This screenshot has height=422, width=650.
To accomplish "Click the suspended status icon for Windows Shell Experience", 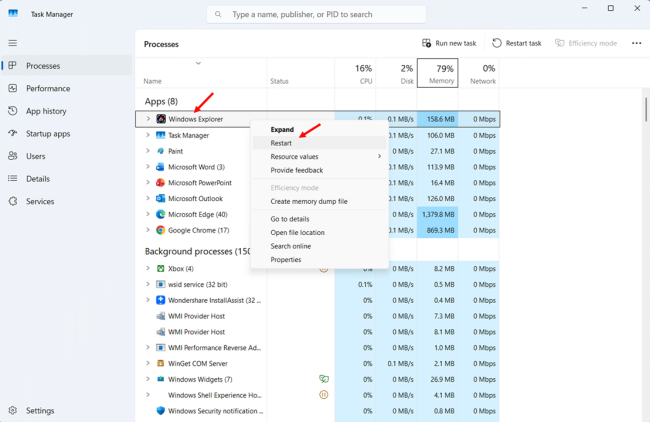I will click(324, 395).
